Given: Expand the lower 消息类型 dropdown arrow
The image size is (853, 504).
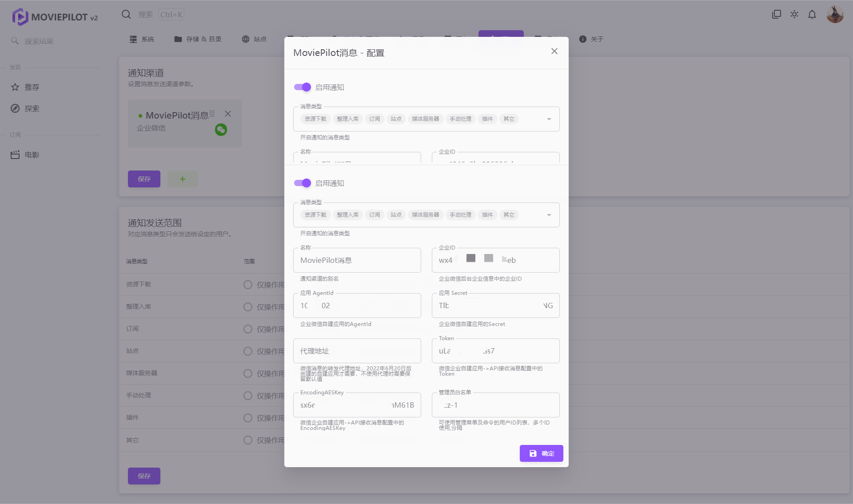Looking at the screenshot, I should (549, 215).
